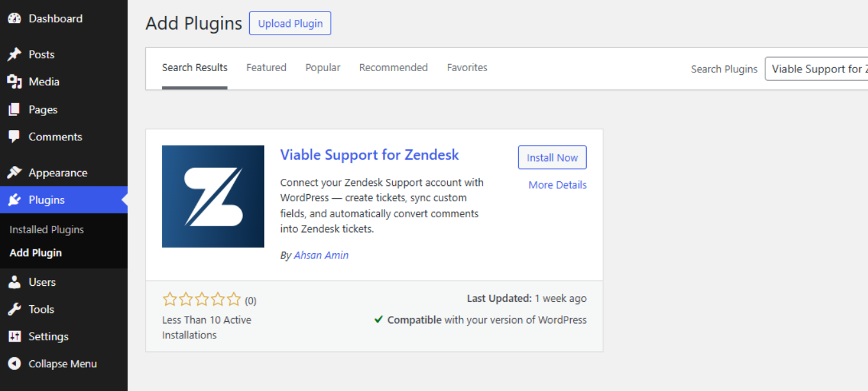868x391 pixels.
Task: Open the Favorites tab
Action: point(467,67)
